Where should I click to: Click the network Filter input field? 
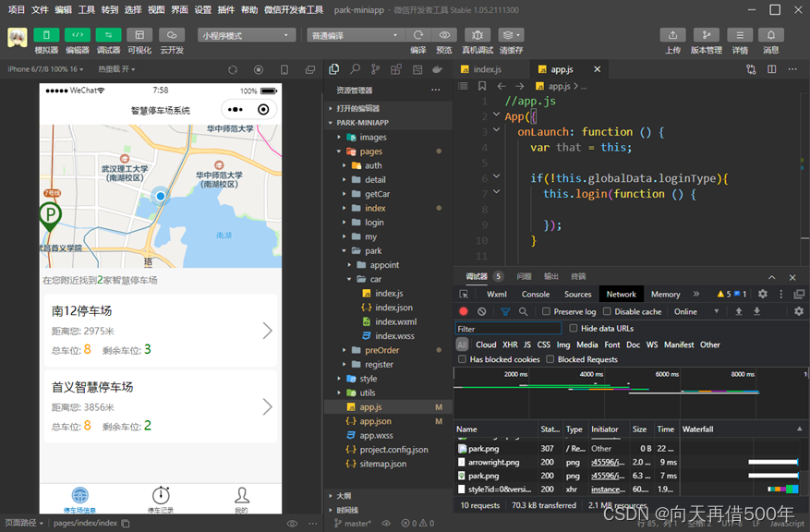tap(508, 329)
